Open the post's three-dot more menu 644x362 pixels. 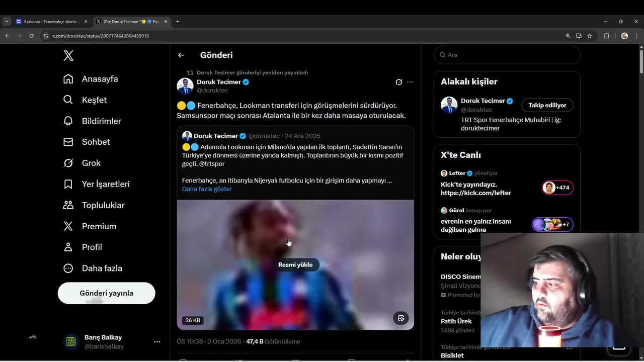(410, 82)
